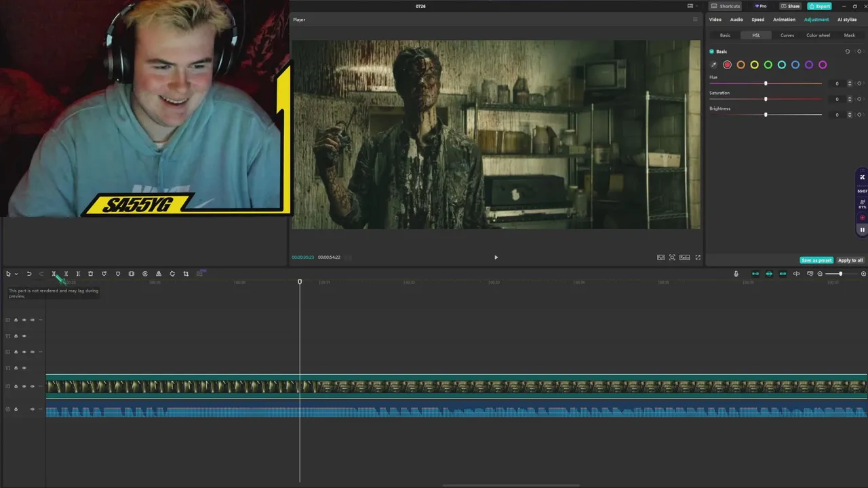Add a keyframe for Hue

pyautogui.click(x=859, y=83)
